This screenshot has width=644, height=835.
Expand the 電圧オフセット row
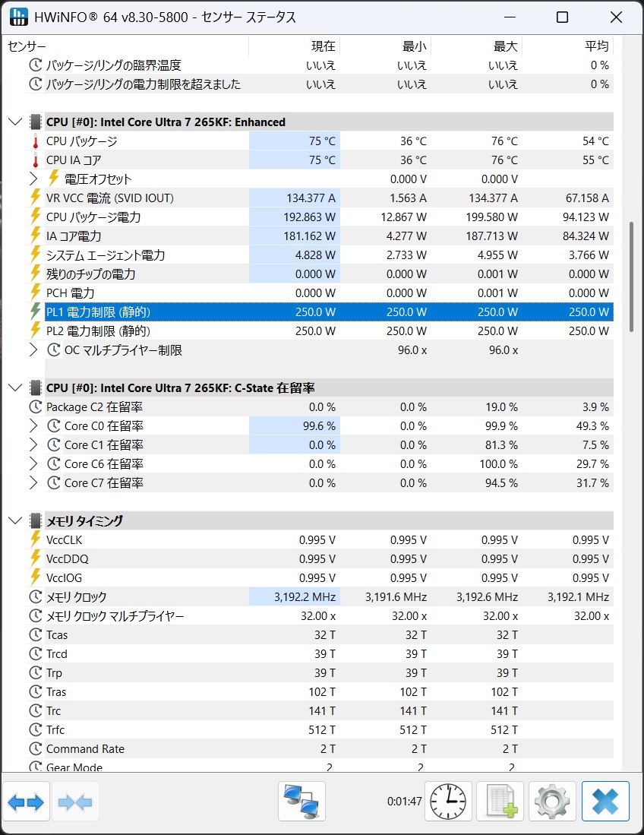pos(33,179)
